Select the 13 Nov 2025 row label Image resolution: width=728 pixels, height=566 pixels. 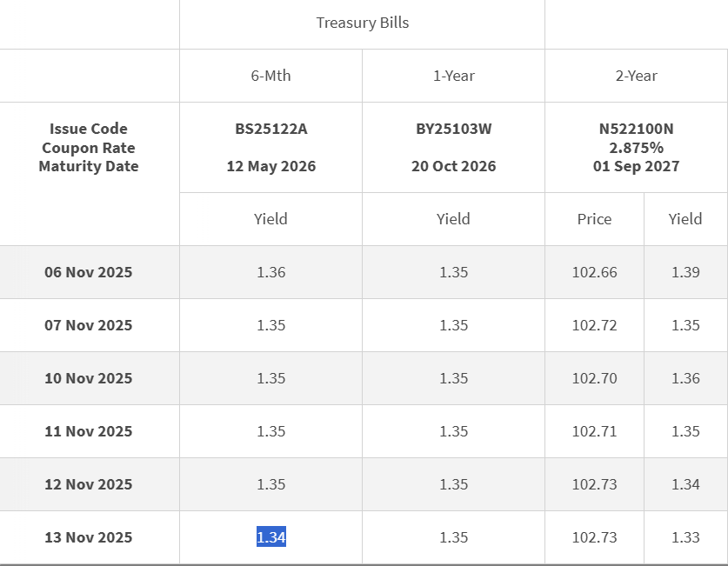88,537
